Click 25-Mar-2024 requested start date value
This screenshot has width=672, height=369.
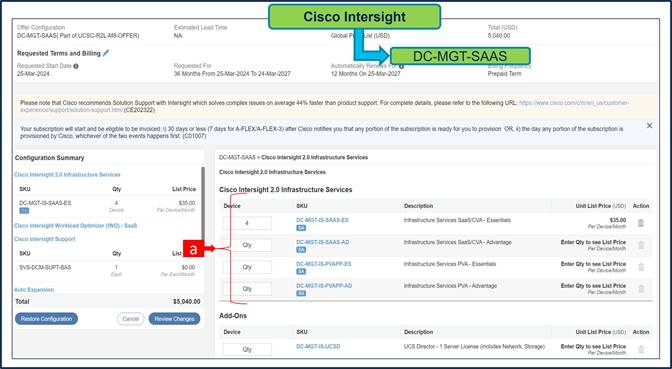click(33, 74)
